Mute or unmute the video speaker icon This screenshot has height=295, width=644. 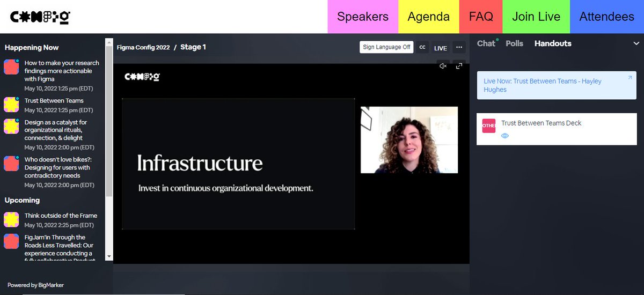443,66
